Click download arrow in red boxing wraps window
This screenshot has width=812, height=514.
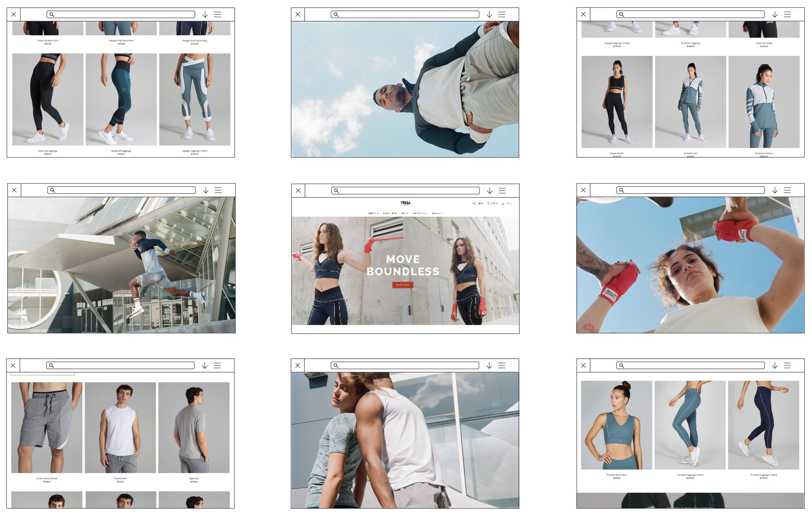[775, 190]
